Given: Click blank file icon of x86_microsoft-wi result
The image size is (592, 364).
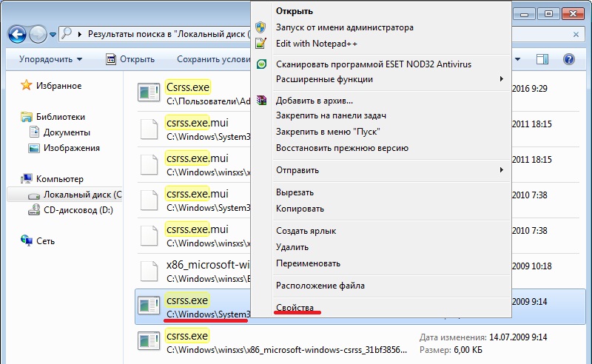Looking at the screenshot, I should [x=149, y=271].
